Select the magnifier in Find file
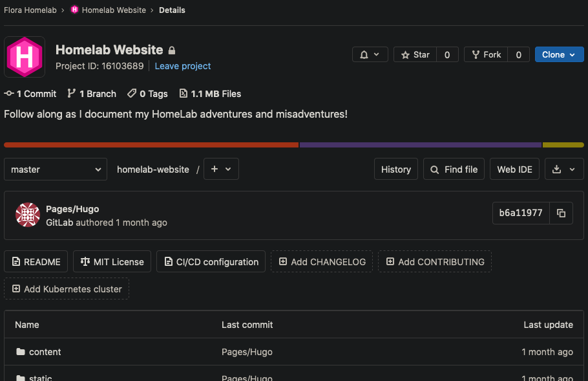This screenshot has width=588, height=381. (x=434, y=169)
